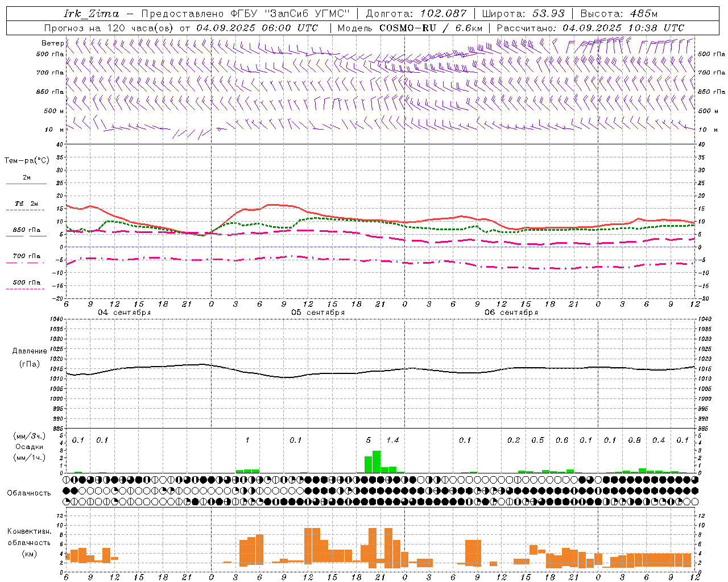Viewport: 728px width, 582px height.
Task: Click the (мм/1ч.) unit label
Action: click(30, 458)
